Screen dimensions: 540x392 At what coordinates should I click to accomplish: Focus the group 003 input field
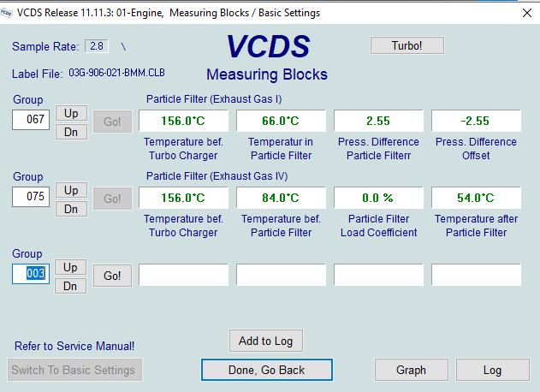pos(31,275)
